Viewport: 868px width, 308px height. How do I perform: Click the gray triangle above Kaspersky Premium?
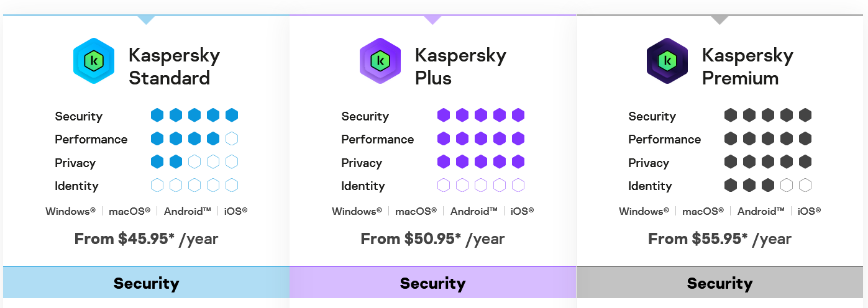pos(720,20)
